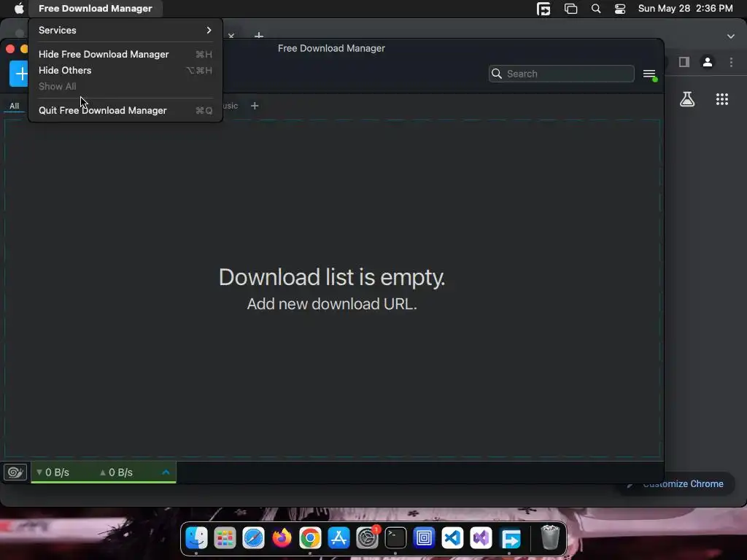Click the download speed 0 B/s indicator
This screenshot has width=747, height=560.
point(53,472)
